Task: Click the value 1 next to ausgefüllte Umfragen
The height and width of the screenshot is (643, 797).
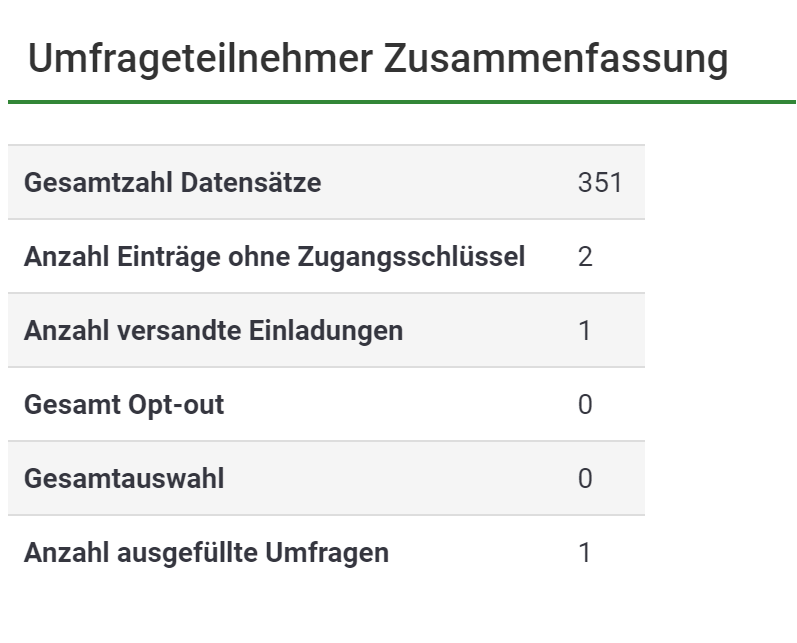Action: click(585, 553)
